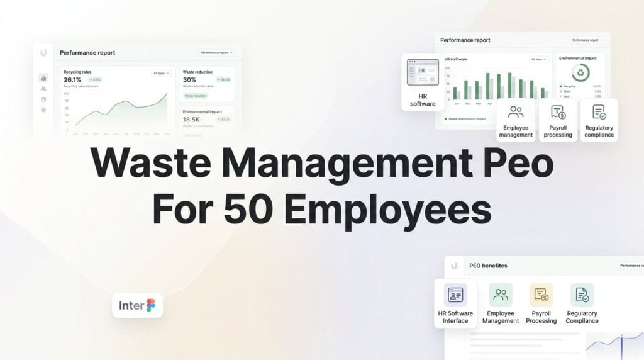Select the bar chart analytics sidebar icon
Viewport: 644px width, 360px height.
click(43, 78)
